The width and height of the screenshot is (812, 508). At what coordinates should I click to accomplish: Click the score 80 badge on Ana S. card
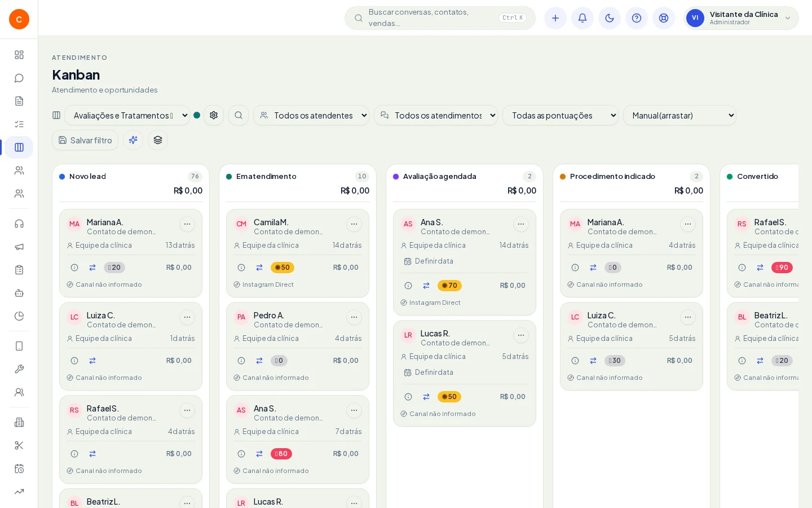coord(281,454)
